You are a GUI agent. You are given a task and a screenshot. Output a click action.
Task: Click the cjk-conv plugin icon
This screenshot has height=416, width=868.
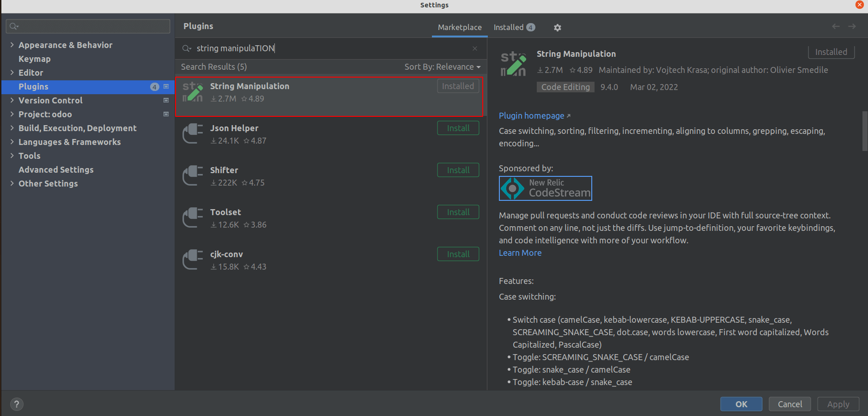tap(193, 260)
